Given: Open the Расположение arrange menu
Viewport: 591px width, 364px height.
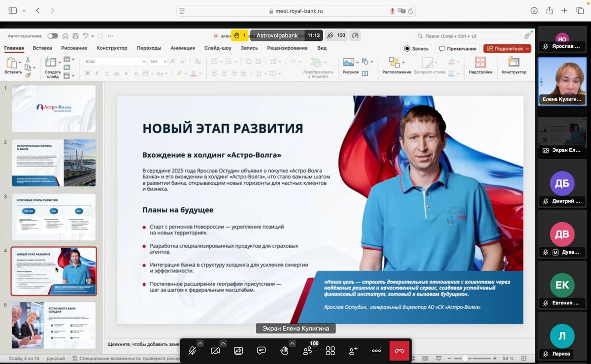Looking at the screenshot, I should (x=396, y=66).
